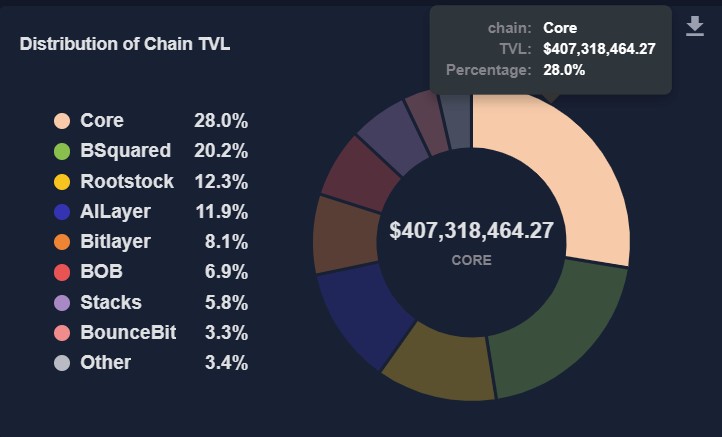Toggle the BSquared legend entry
722x437 pixels.
[x=125, y=151]
